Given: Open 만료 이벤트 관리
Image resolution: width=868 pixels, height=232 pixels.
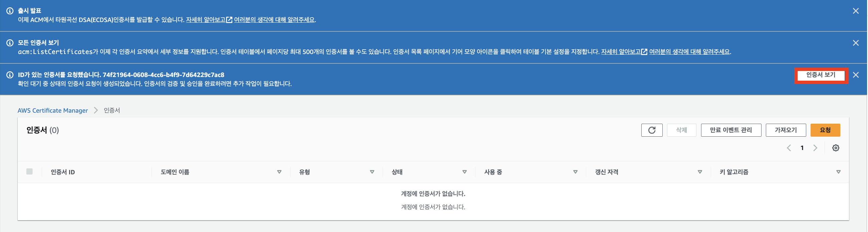Looking at the screenshot, I should [x=732, y=130].
